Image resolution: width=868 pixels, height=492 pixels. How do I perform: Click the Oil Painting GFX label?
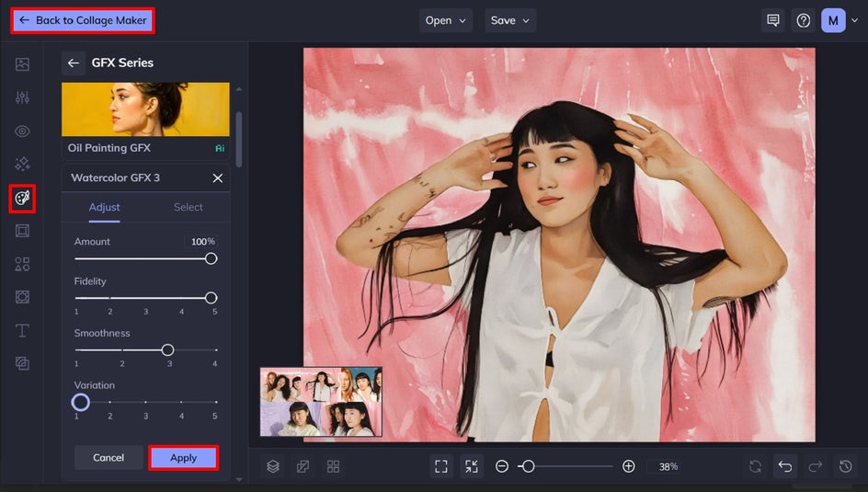click(109, 148)
